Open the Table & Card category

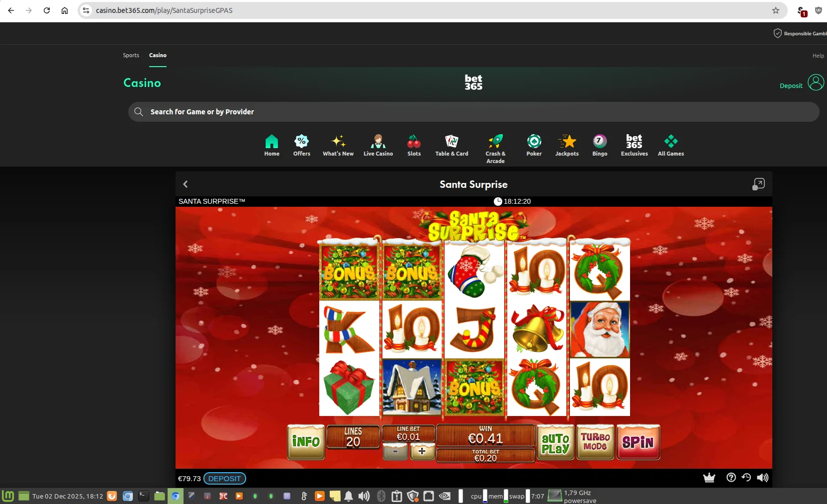coord(452,145)
